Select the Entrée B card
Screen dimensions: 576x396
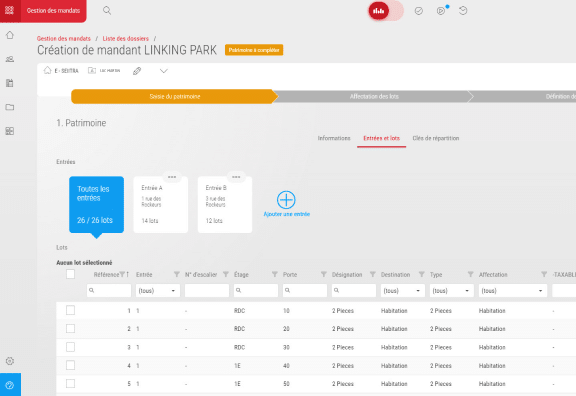[225, 205]
